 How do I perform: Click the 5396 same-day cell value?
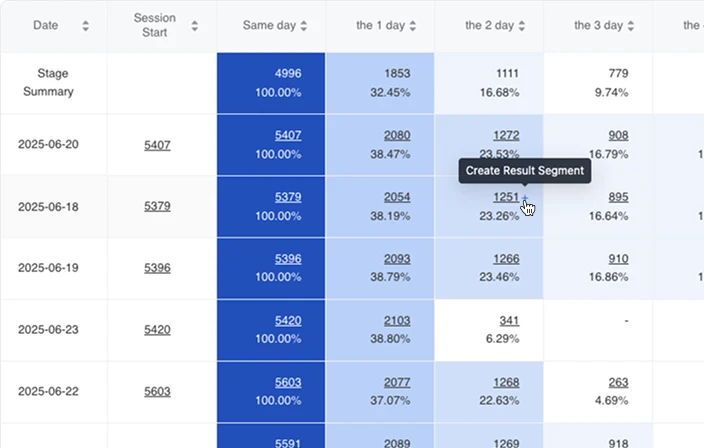(288, 259)
